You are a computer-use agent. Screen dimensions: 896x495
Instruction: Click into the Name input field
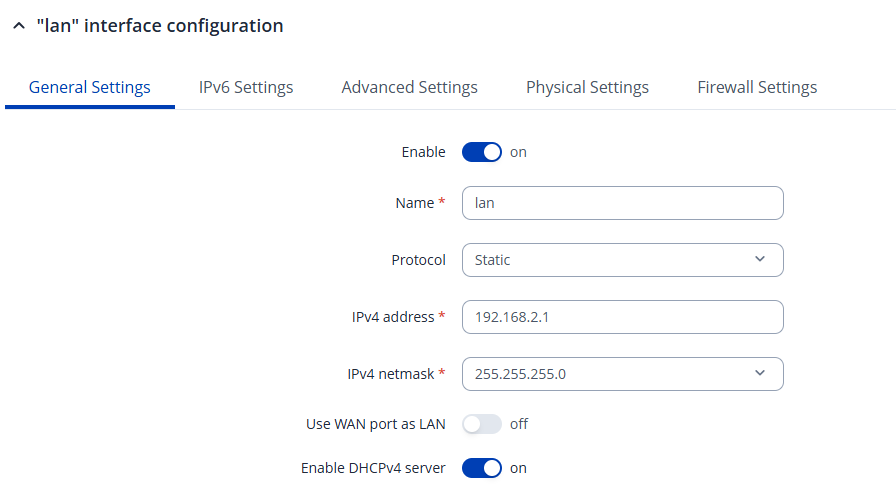pyautogui.click(x=622, y=203)
